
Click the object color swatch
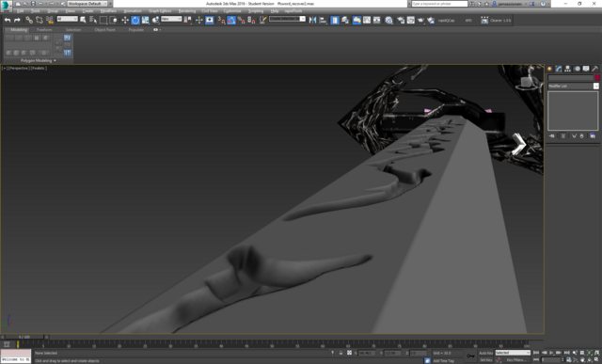click(597, 78)
